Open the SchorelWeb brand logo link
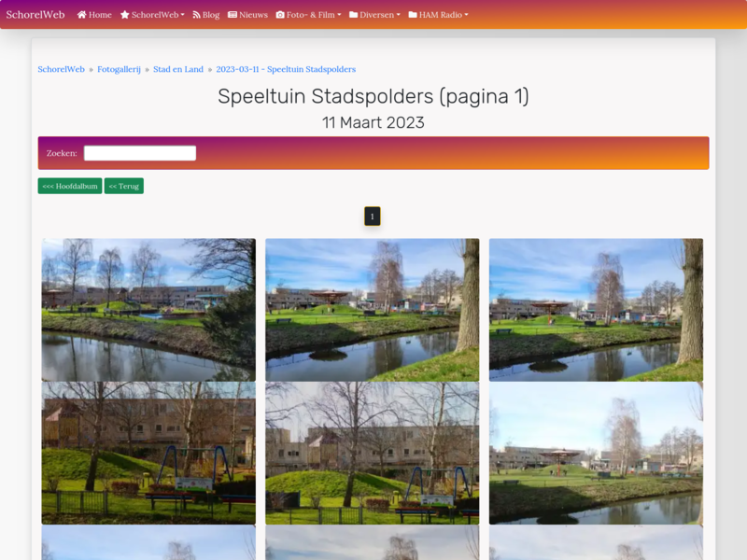This screenshot has width=747, height=560. 35,14
